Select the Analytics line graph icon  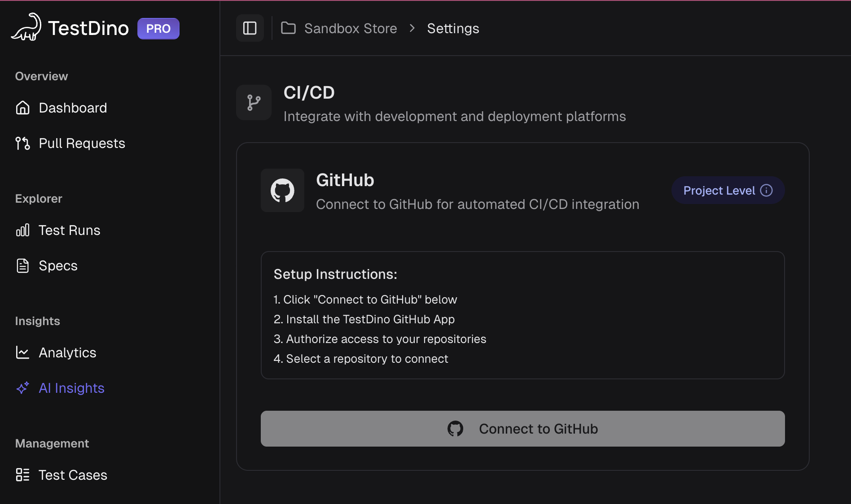click(22, 352)
